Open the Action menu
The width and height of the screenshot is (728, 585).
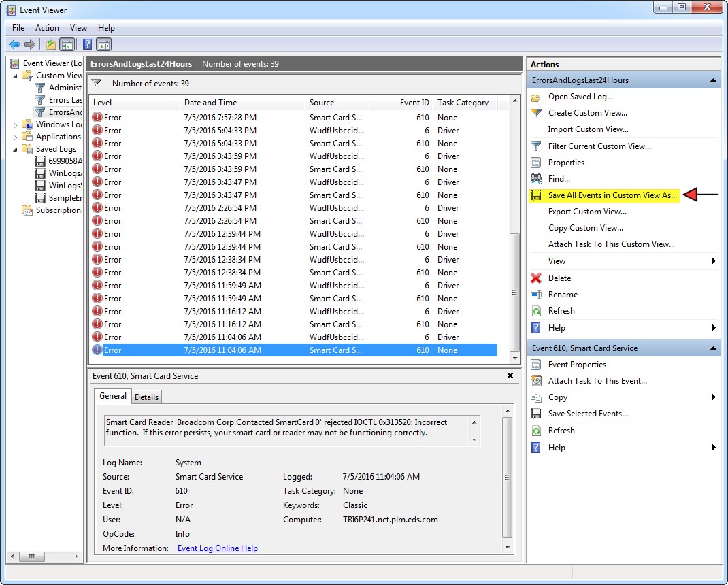pyautogui.click(x=46, y=28)
